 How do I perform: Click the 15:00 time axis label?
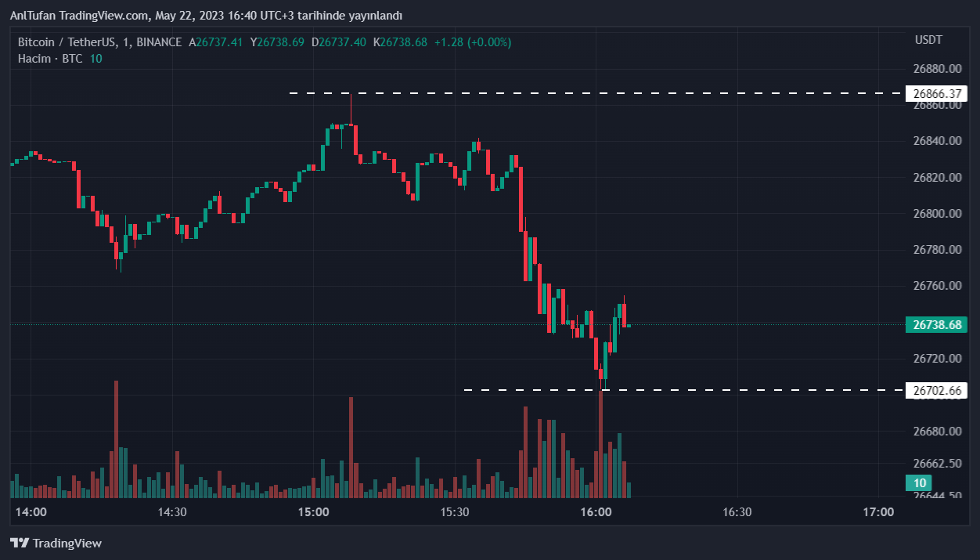(313, 512)
